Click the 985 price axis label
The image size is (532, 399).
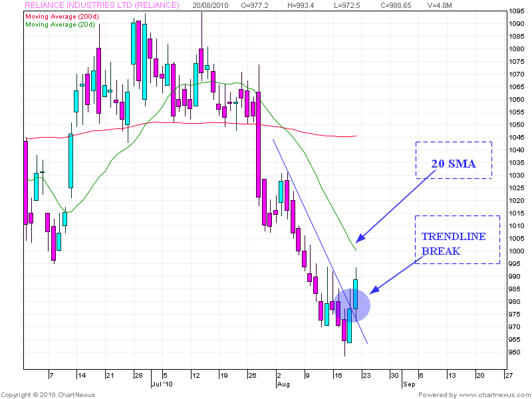[515, 289]
